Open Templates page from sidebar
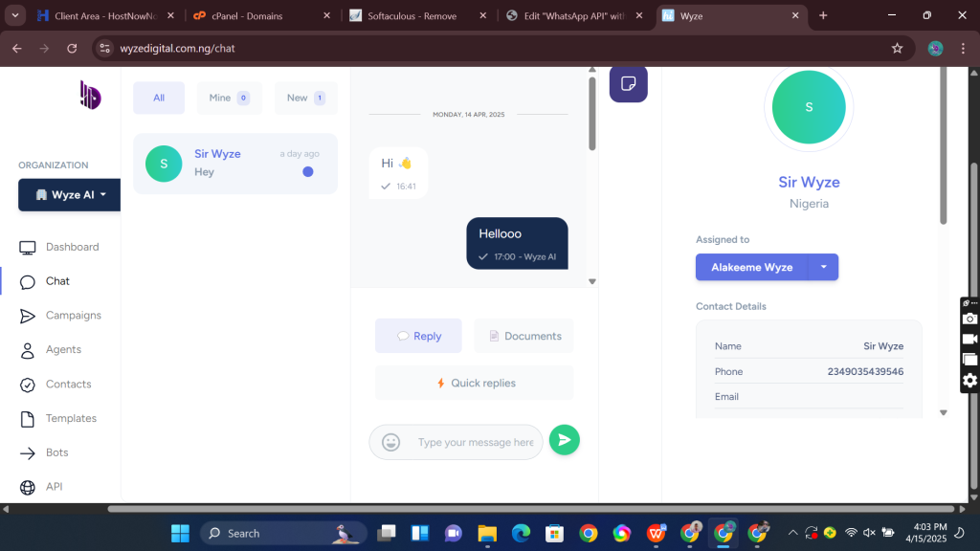 (x=58, y=419)
